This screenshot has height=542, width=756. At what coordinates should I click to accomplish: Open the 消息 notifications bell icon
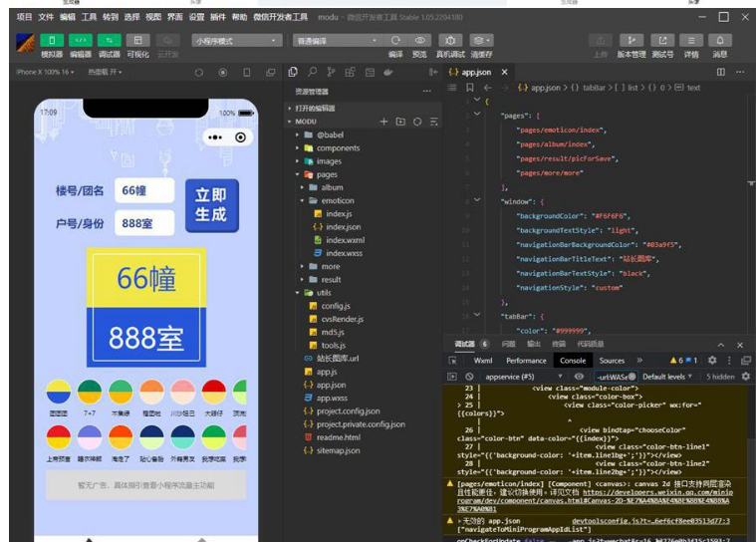pos(719,40)
